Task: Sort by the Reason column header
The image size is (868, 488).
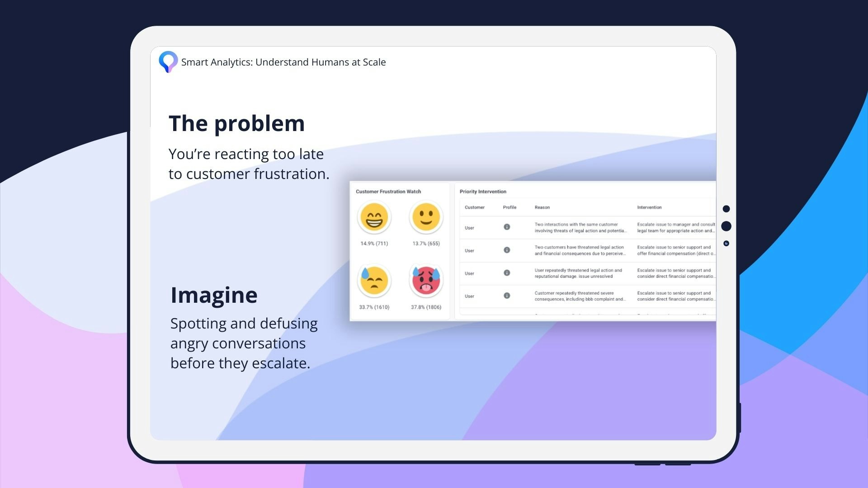Action: click(542, 207)
